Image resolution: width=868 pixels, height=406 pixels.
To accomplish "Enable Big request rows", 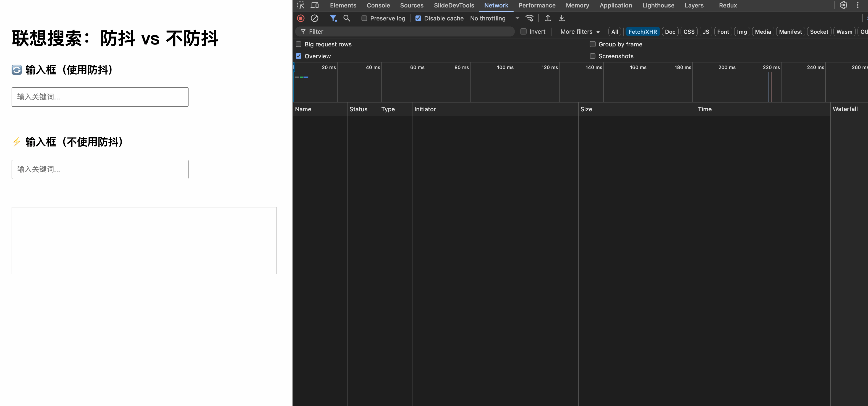I will pyautogui.click(x=299, y=44).
